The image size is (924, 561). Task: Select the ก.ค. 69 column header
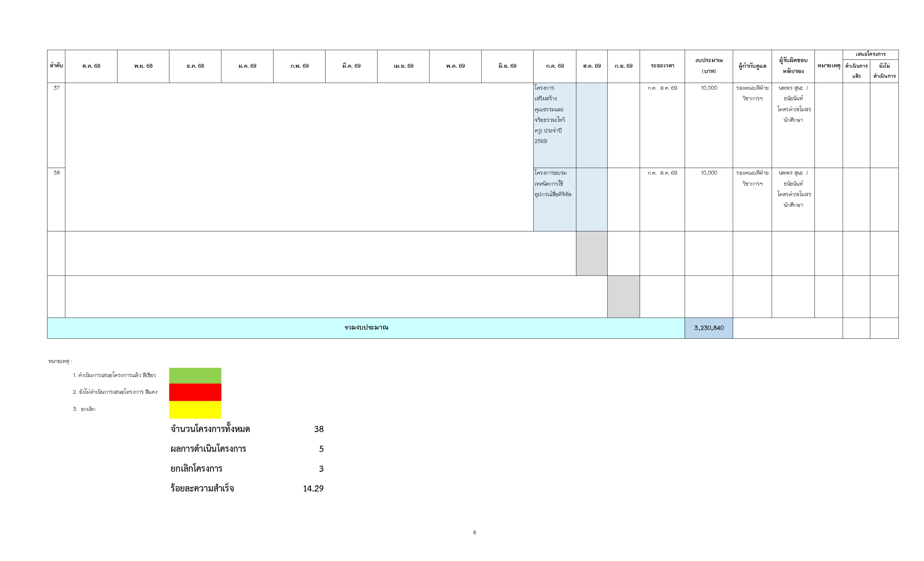554,66
